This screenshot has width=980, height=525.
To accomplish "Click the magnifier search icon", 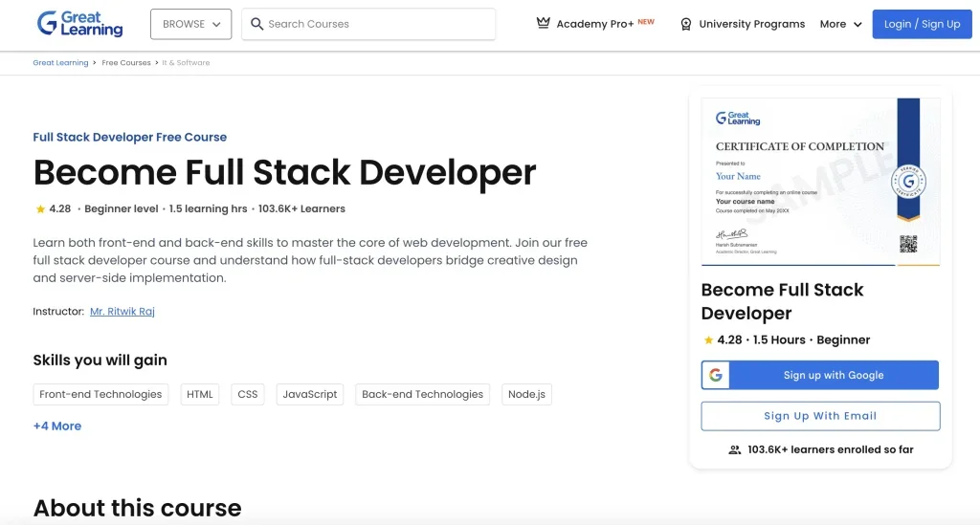I will [x=256, y=24].
